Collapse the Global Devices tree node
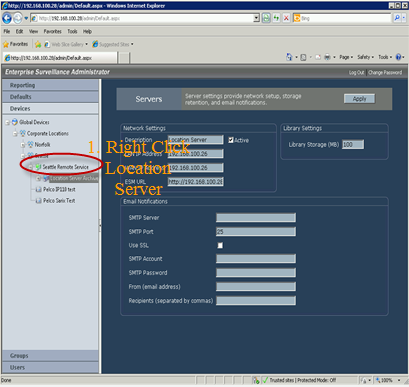The width and height of the screenshot is (409, 387). pyautogui.click(x=7, y=123)
